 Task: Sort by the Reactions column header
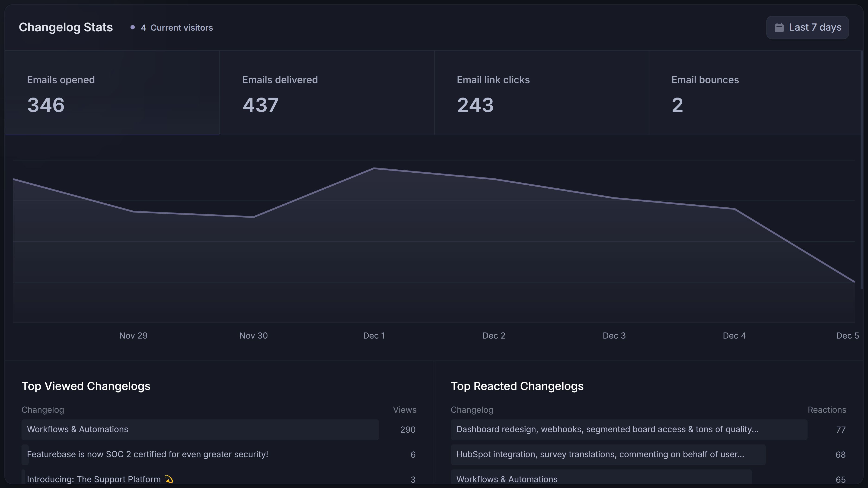click(x=827, y=410)
